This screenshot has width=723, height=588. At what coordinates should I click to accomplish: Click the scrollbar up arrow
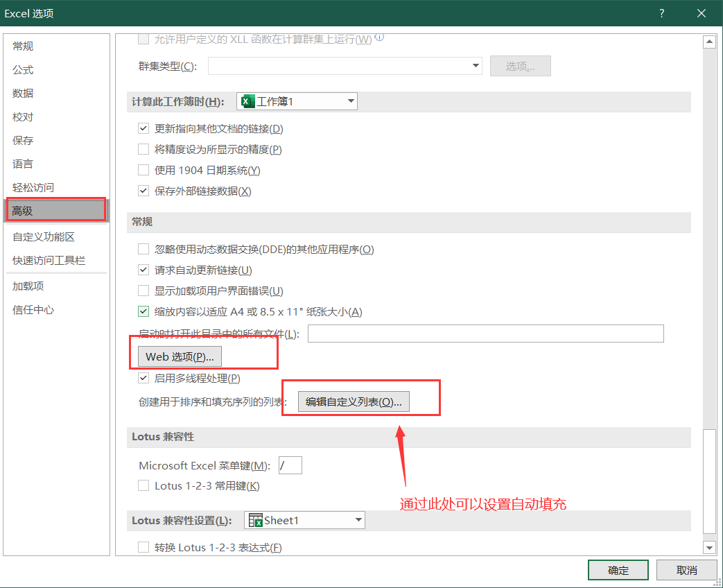coord(709,42)
